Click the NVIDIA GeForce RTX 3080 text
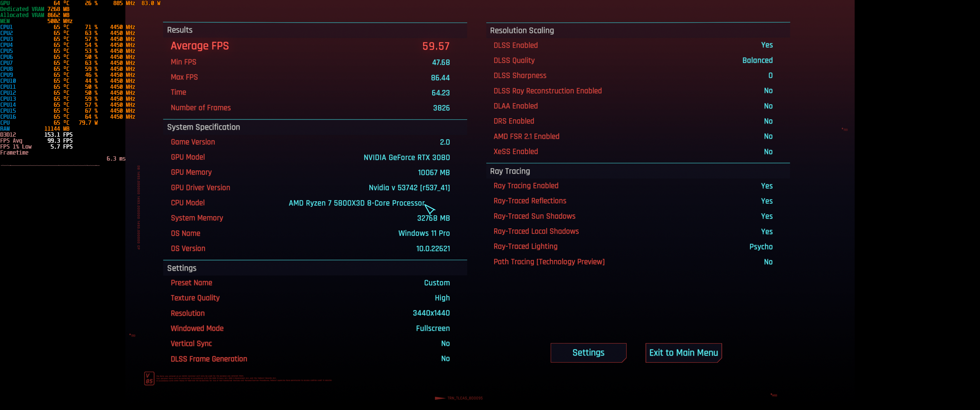The width and height of the screenshot is (980, 410). [406, 157]
